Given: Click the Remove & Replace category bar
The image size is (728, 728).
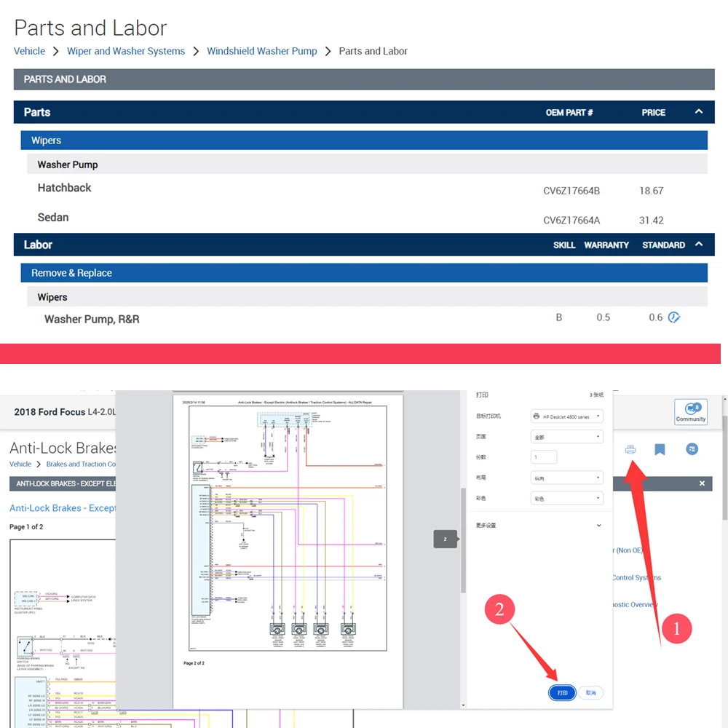Looking at the screenshot, I should coord(364,272).
